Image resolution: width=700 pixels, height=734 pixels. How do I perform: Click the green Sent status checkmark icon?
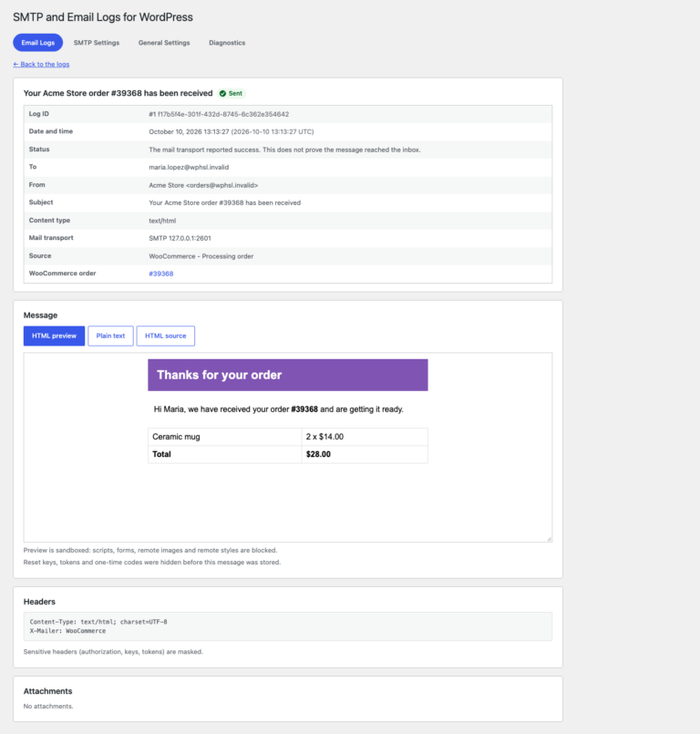[x=222, y=94]
